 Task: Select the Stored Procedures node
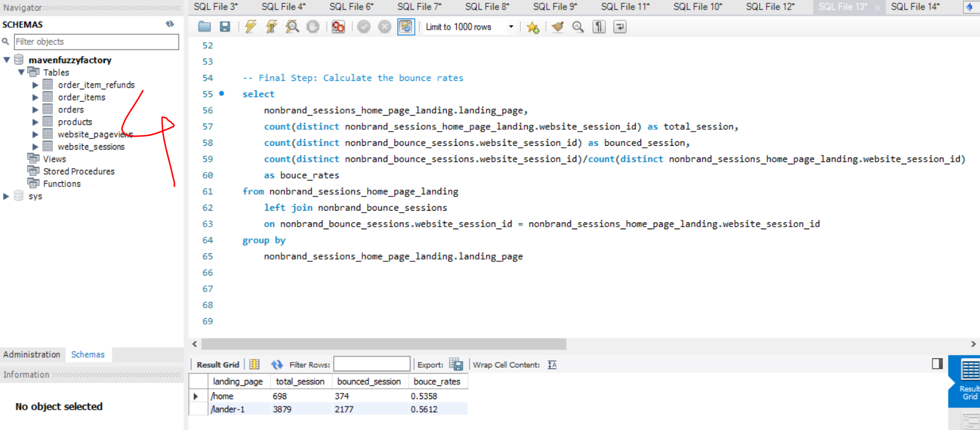tap(79, 171)
